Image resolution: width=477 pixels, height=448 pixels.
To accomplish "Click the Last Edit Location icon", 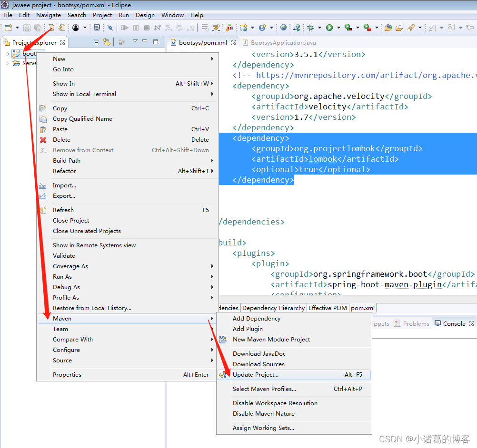I will [x=470, y=28].
